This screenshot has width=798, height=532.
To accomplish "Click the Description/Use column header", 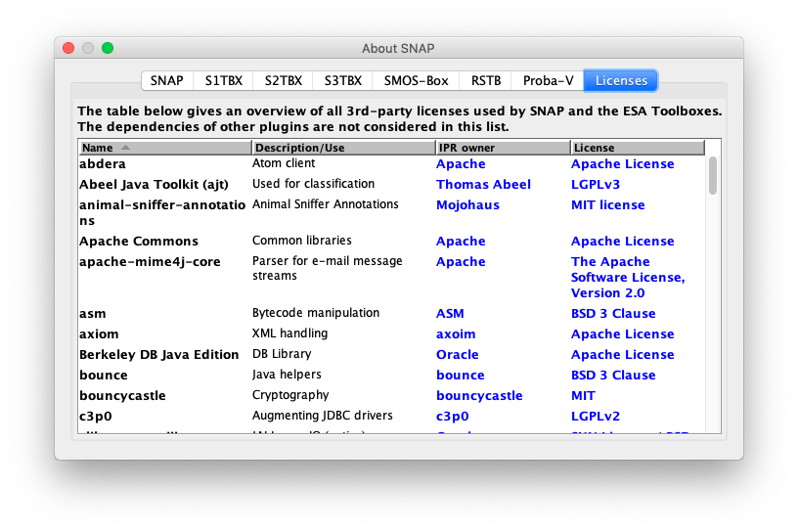I will pyautogui.click(x=344, y=148).
